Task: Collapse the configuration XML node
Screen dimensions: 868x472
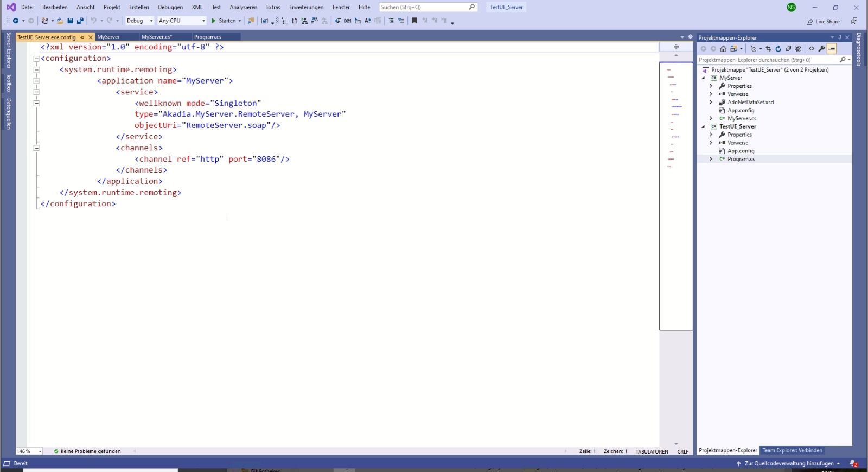Action: (x=36, y=59)
